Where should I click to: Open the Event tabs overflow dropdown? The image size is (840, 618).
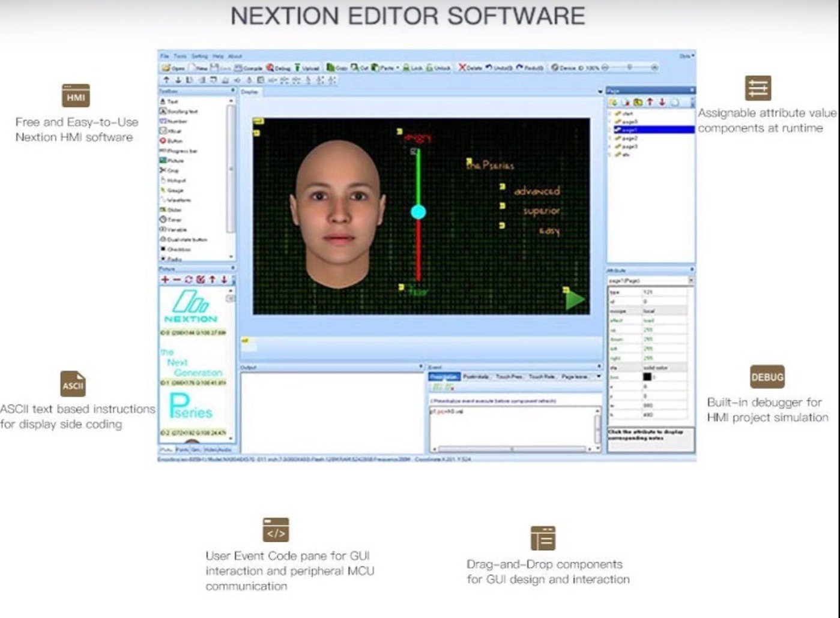598,377
